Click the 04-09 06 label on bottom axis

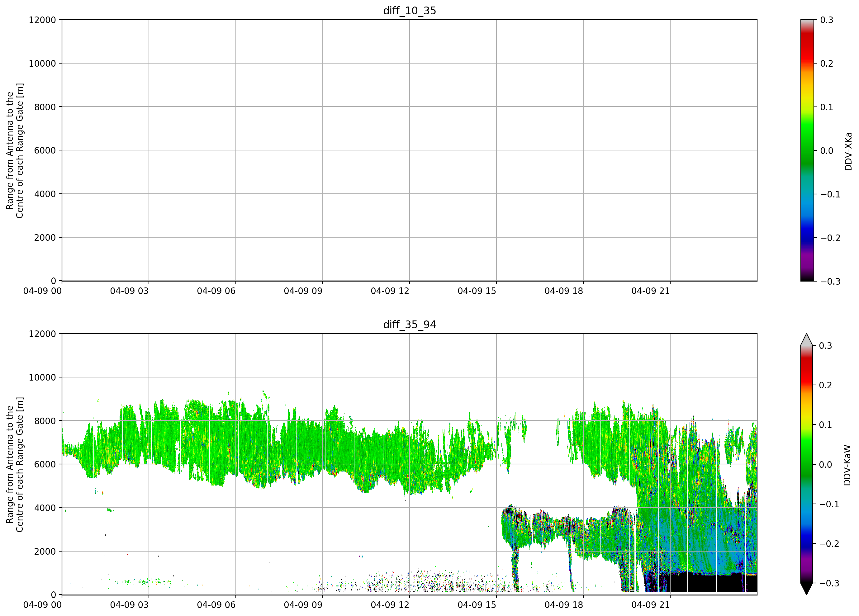[216, 605]
